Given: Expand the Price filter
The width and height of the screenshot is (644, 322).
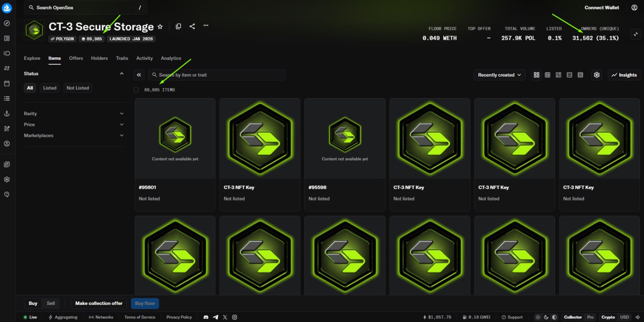Looking at the screenshot, I should (x=74, y=124).
